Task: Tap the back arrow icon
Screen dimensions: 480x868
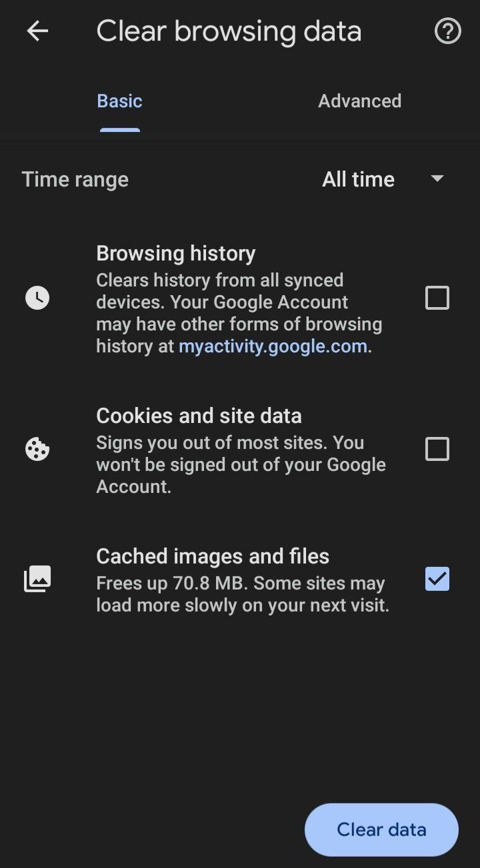Action: [x=37, y=31]
